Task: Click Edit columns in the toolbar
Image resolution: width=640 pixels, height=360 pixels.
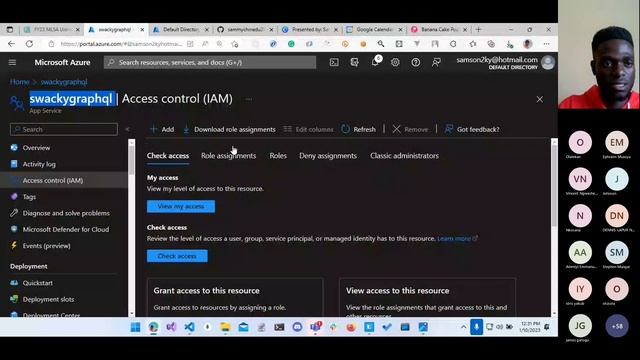Action: [x=309, y=129]
